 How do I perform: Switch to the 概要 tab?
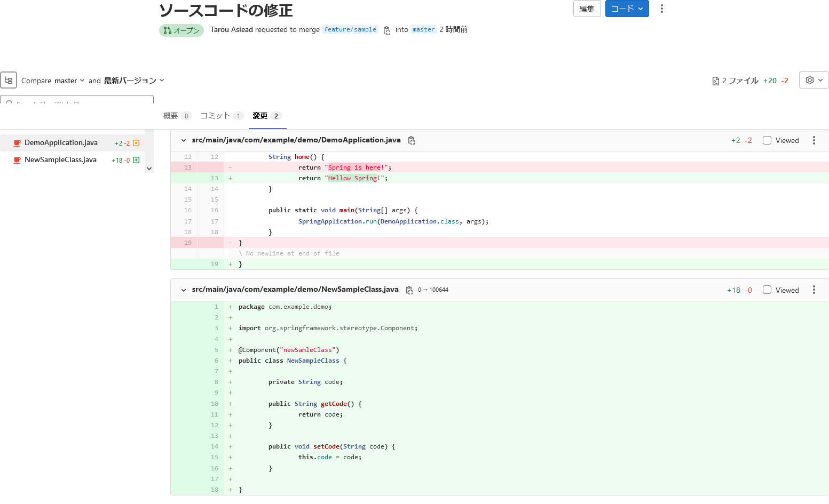point(176,116)
